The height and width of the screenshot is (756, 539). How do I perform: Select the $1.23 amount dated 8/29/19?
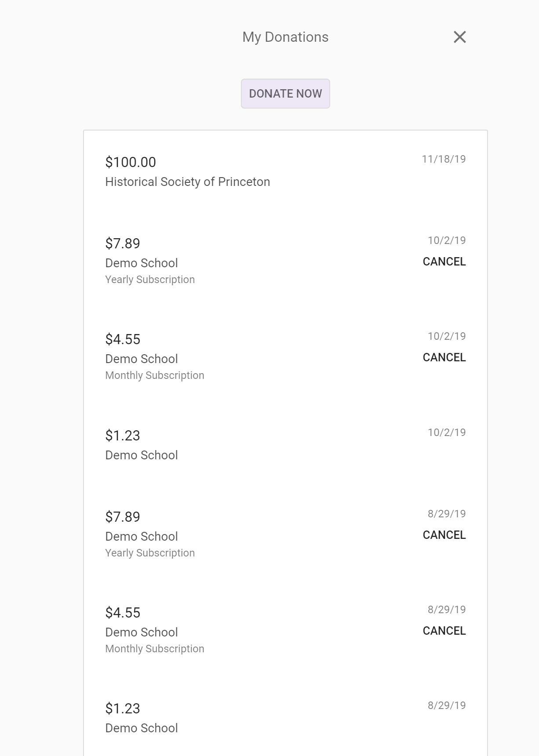[x=123, y=709]
